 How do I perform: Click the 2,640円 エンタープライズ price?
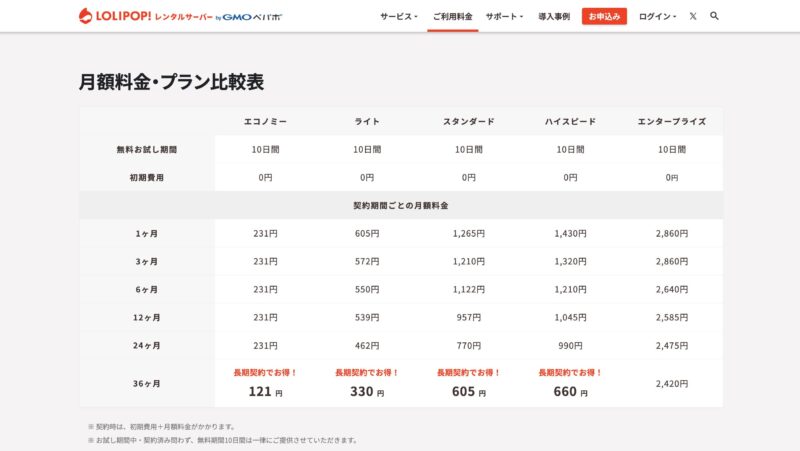[x=671, y=290]
